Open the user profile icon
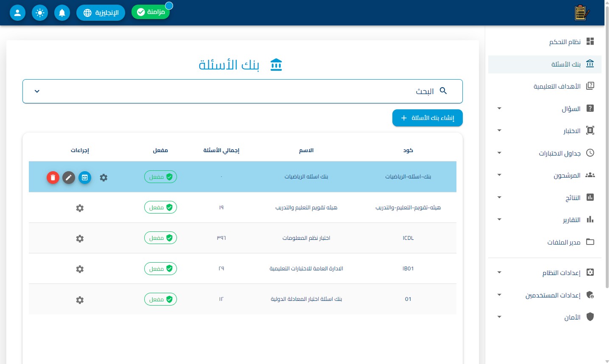 (17, 13)
